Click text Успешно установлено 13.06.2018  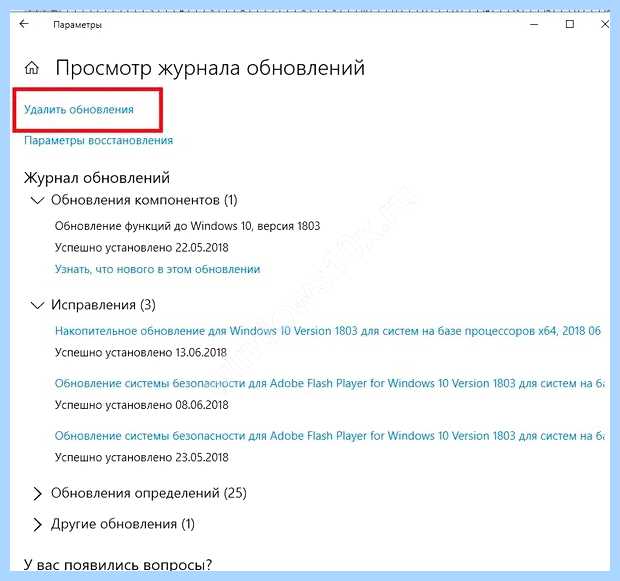(x=141, y=352)
